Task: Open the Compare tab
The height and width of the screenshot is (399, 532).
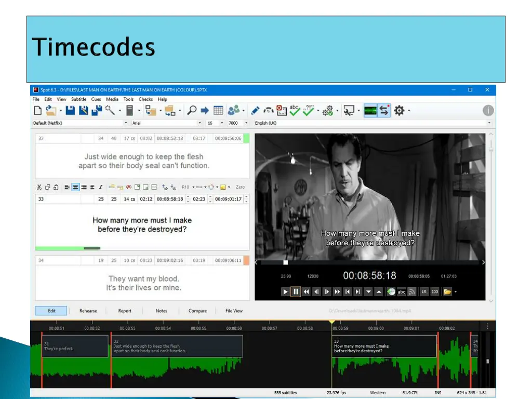Action: [197, 311]
